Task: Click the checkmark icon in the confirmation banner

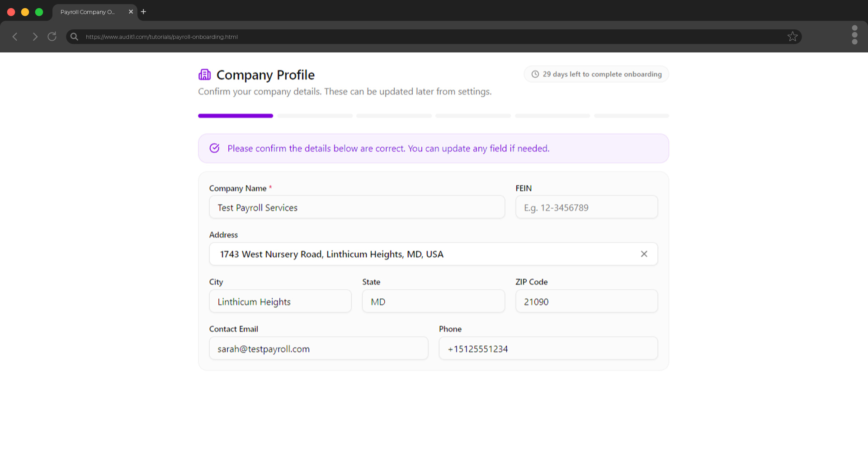Action: [214, 148]
